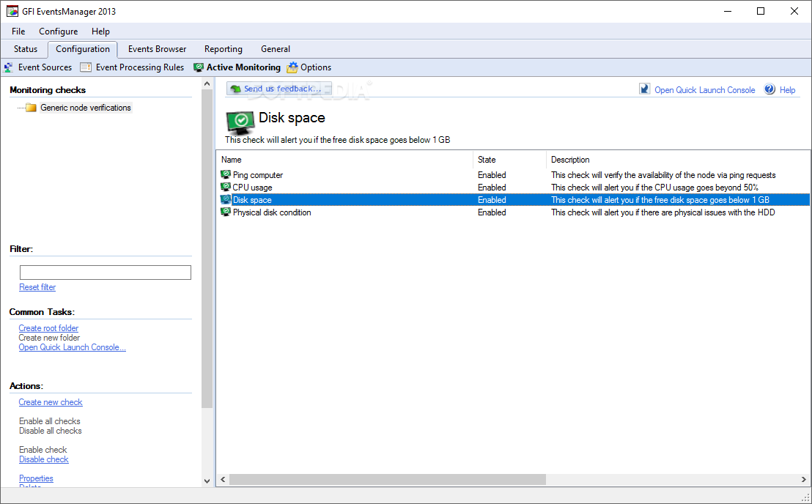Select the Configuration tab
Screen dimensions: 812x504
[83, 49]
